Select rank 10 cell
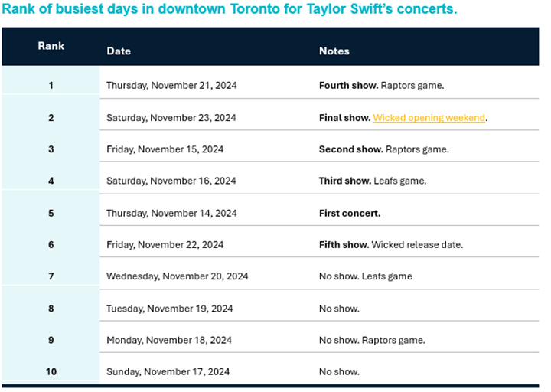Viewport: 551px width, 392px height. click(x=51, y=371)
